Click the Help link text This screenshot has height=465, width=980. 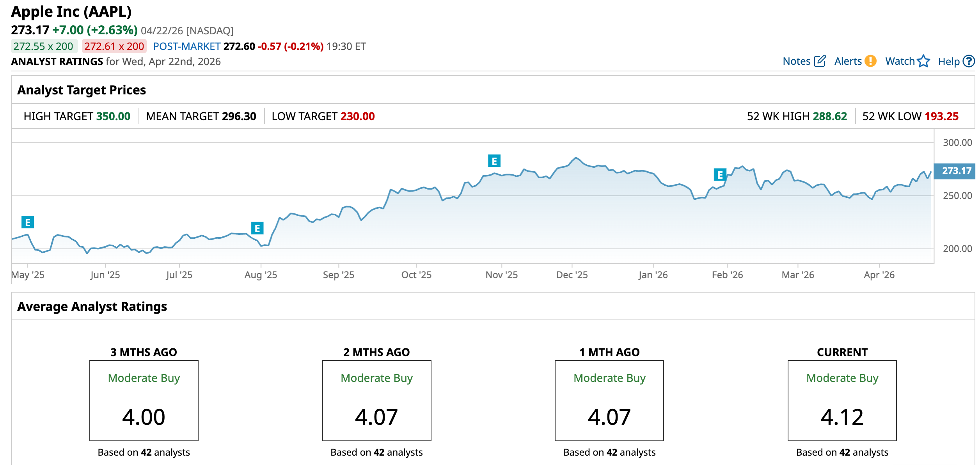tap(948, 62)
